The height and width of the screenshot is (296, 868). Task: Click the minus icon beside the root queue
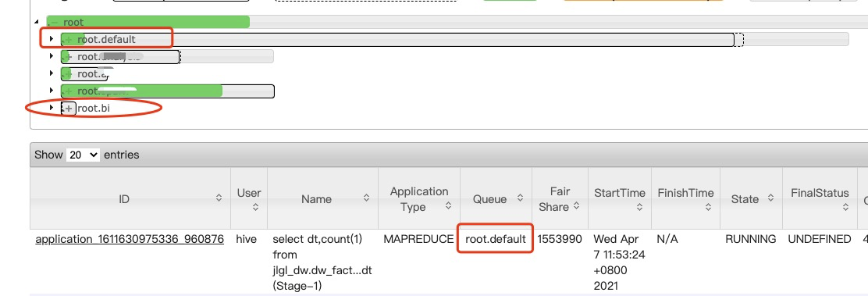coord(55,23)
